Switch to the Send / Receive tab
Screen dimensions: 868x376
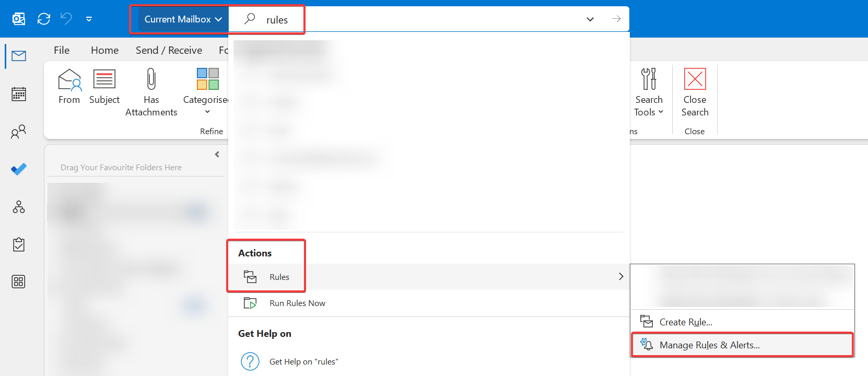(169, 50)
